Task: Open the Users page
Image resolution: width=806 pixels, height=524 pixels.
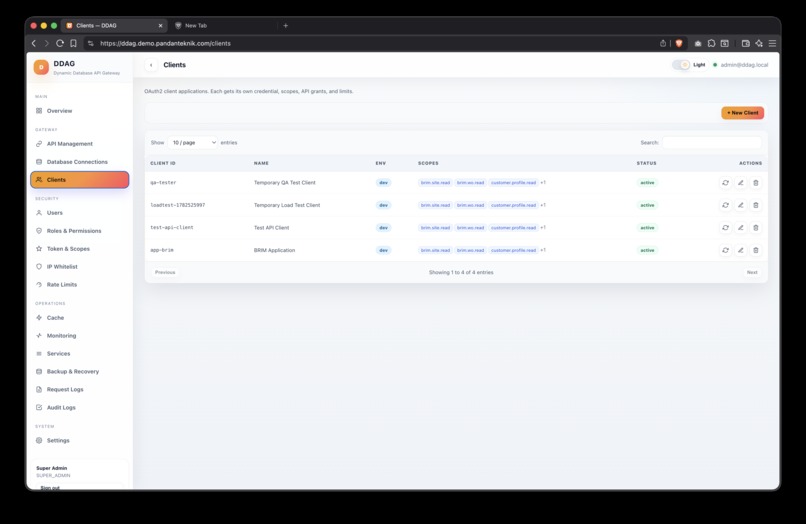Action: (79, 212)
